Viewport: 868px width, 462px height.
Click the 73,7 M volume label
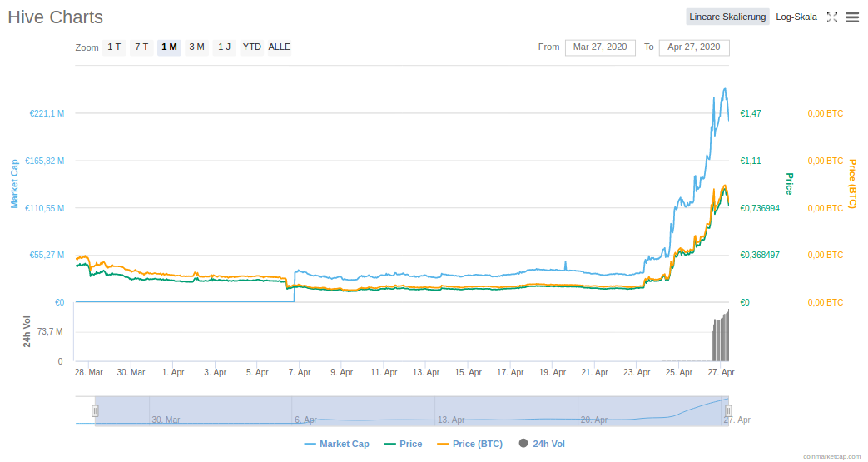point(50,331)
